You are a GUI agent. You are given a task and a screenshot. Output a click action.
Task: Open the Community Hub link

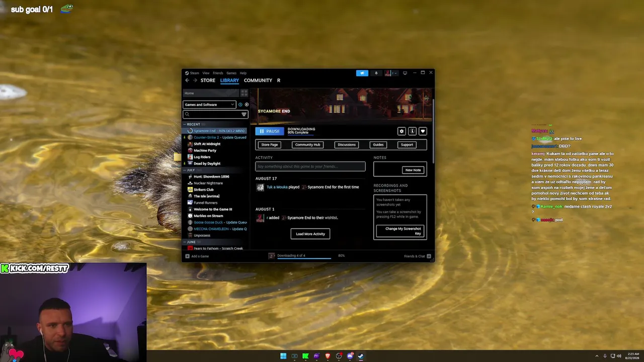point(307,145)
